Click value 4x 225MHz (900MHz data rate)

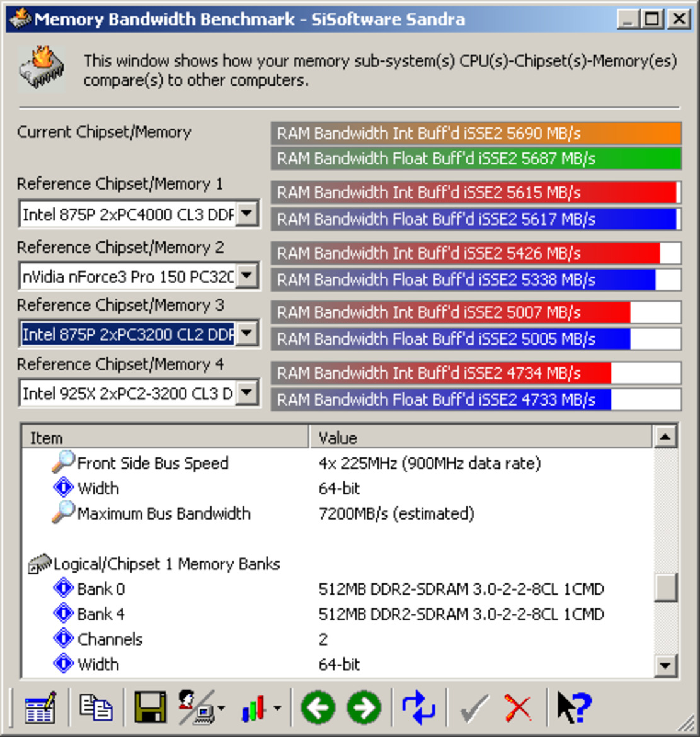coord(430,464)
